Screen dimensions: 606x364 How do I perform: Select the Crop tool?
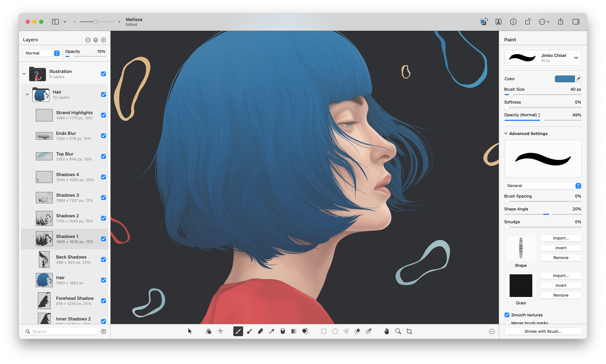(x=409, y=331)
